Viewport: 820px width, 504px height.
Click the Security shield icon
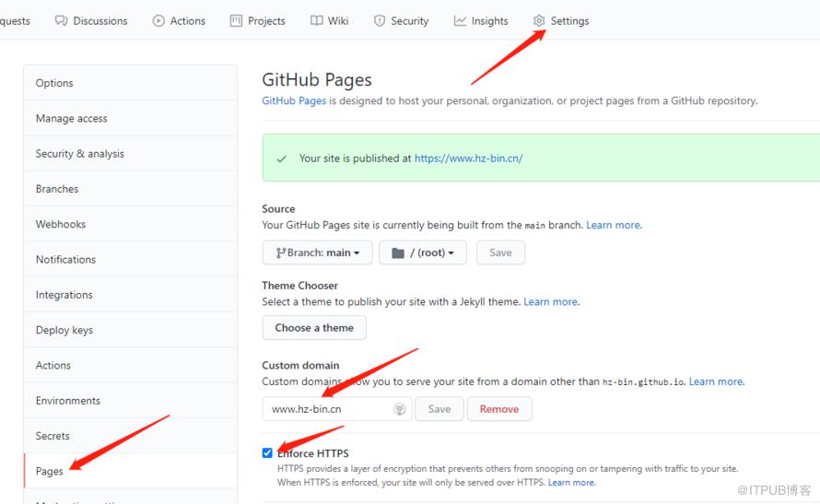coord(380,21)
